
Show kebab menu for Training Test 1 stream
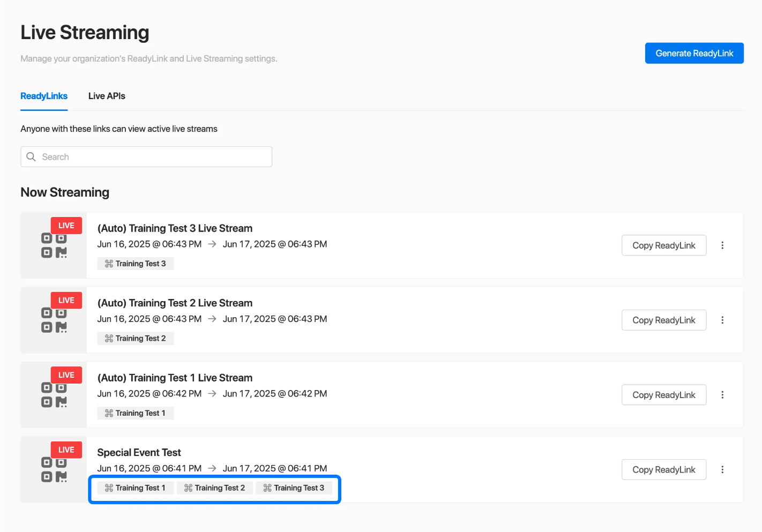click(722, 395)
